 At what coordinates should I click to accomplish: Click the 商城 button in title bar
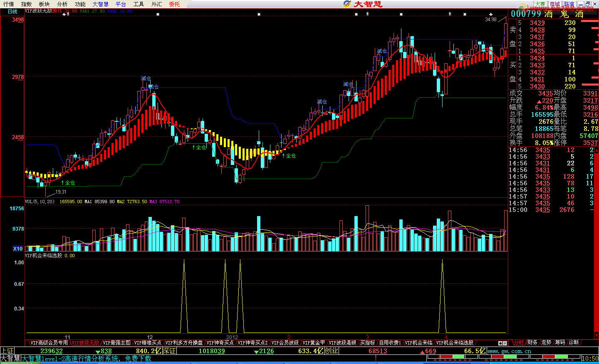click(x=554, y=4)
